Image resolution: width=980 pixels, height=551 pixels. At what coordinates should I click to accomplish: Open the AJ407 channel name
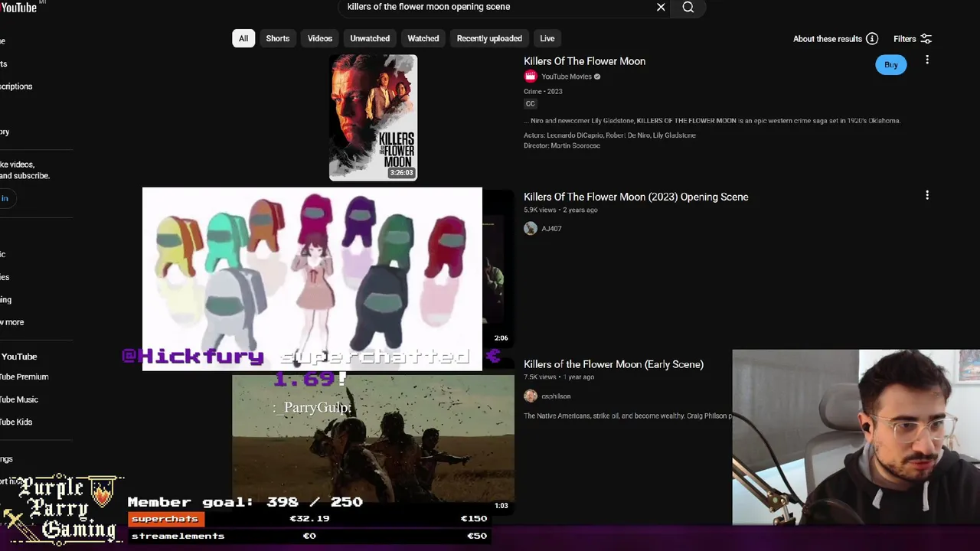tap(552, 229)
